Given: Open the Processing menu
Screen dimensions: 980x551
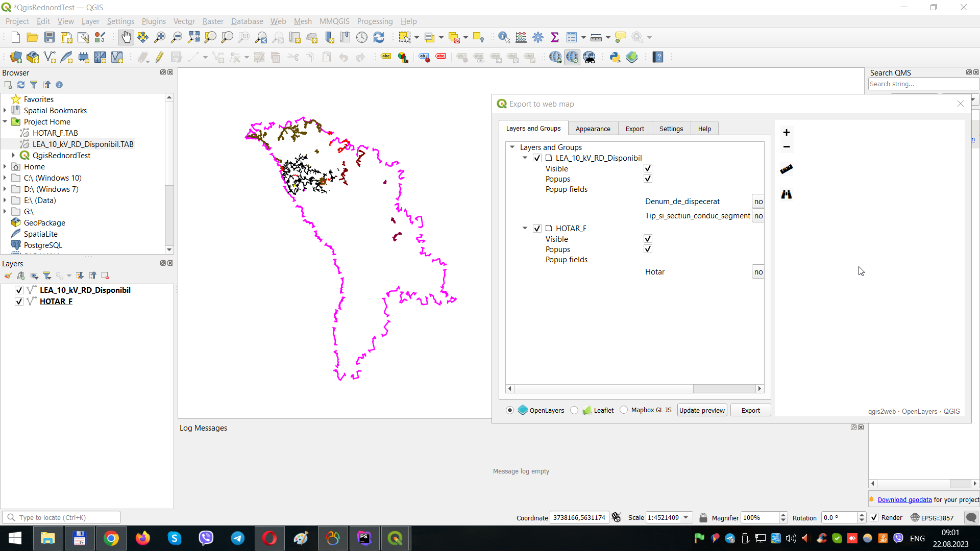Looking at the screenshot, I should click(x=375, y=21).
